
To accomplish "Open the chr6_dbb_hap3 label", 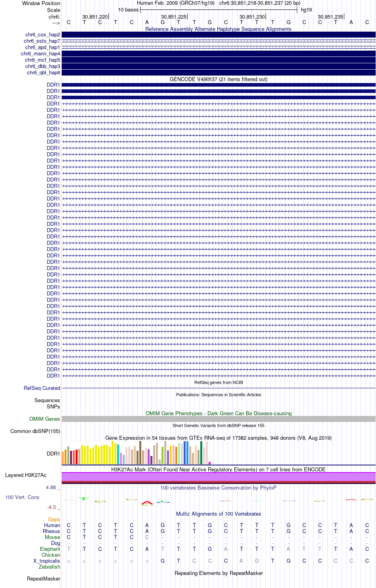I will (x=43, y=66).
